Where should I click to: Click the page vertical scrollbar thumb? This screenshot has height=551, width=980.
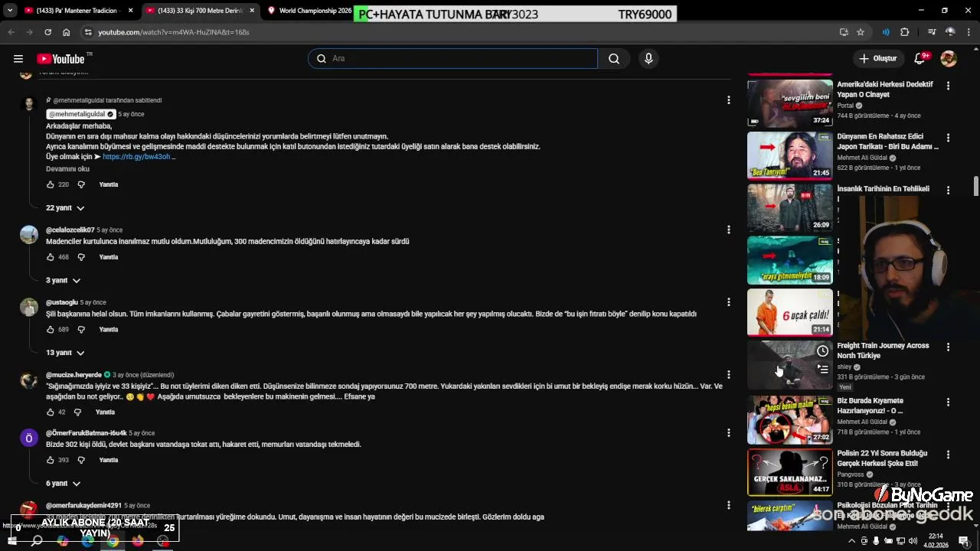tap(975, 186)
